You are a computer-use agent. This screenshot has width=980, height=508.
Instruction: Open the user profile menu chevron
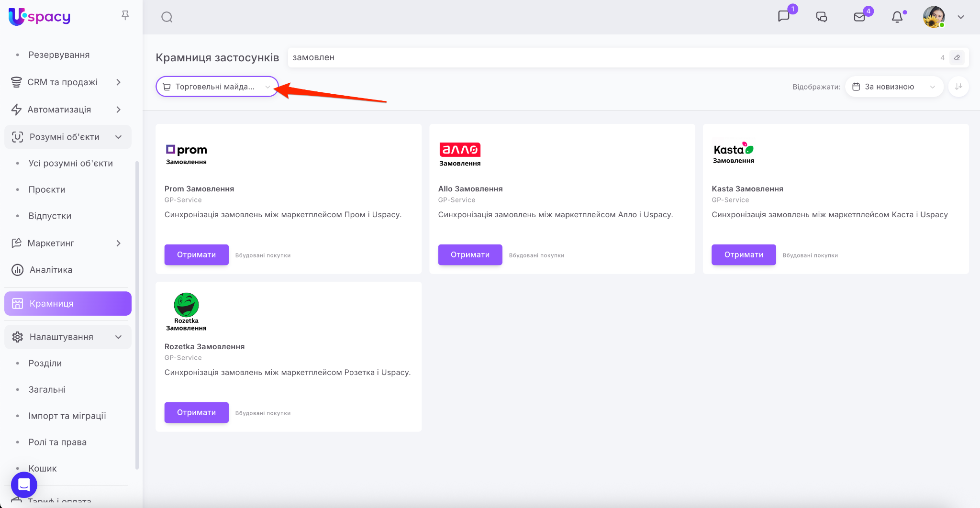coord(960,17)
